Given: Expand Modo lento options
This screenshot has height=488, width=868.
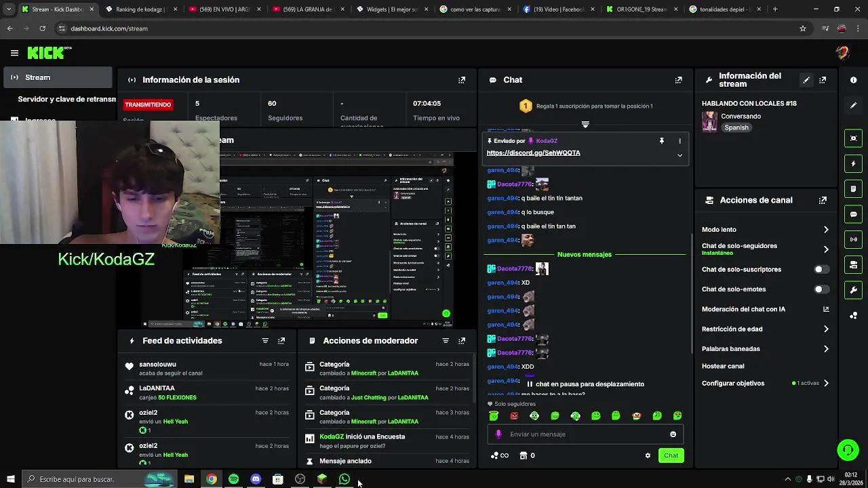Looking at the screenshot, I should point(826,230).
